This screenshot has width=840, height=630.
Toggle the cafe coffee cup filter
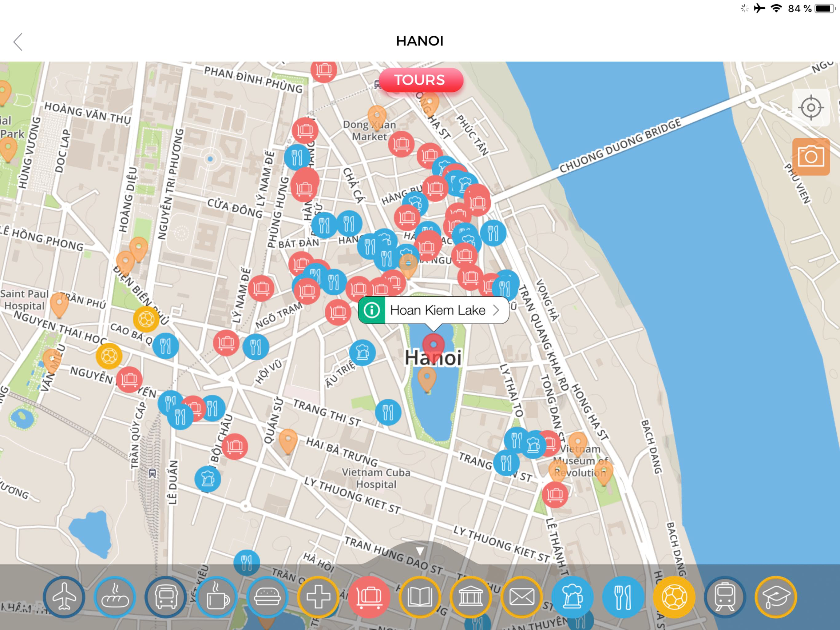pyautogui.click(x=217, y=597)
